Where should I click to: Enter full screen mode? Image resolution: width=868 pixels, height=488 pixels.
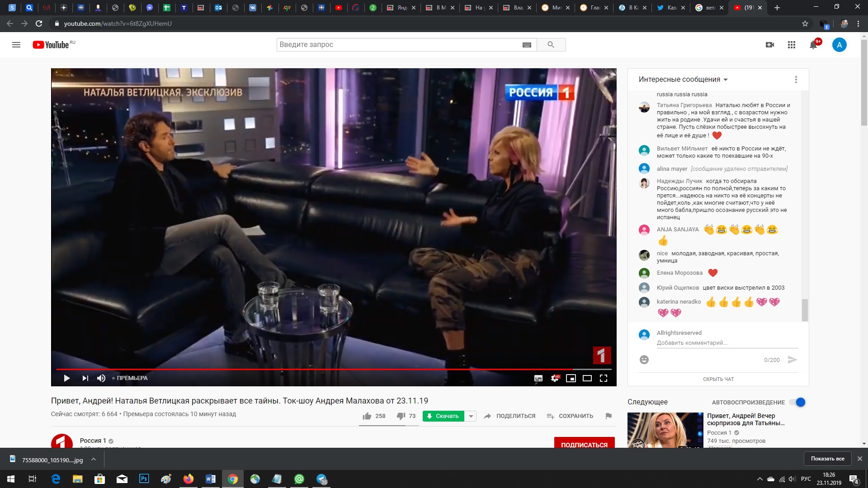point(604,378)
